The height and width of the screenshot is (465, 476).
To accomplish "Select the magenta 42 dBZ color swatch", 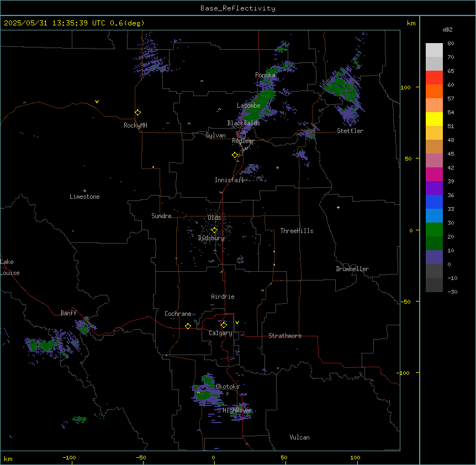I will coord(434,174).
